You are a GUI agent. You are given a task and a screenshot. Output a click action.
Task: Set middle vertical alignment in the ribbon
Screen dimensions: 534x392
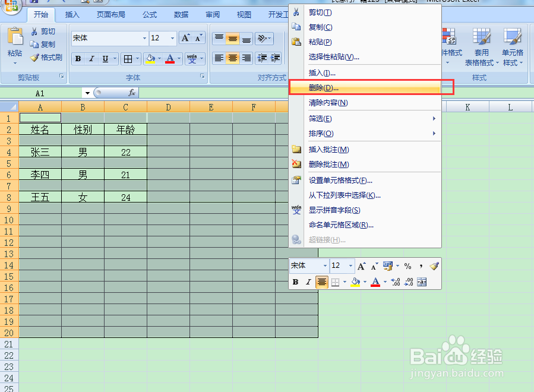pos(233,39)
